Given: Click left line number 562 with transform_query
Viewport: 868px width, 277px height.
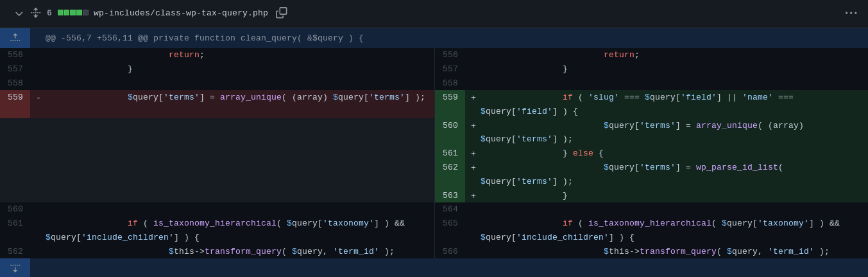Looking at the screenshot, I should (x=15, y=252).
